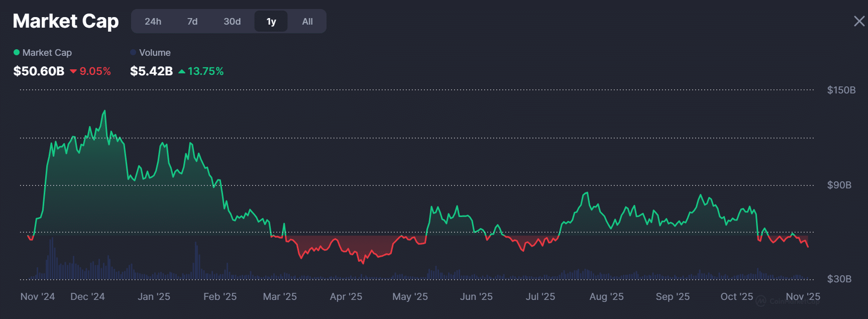Click the Nov '24 x-axis label

coord(38,297)
